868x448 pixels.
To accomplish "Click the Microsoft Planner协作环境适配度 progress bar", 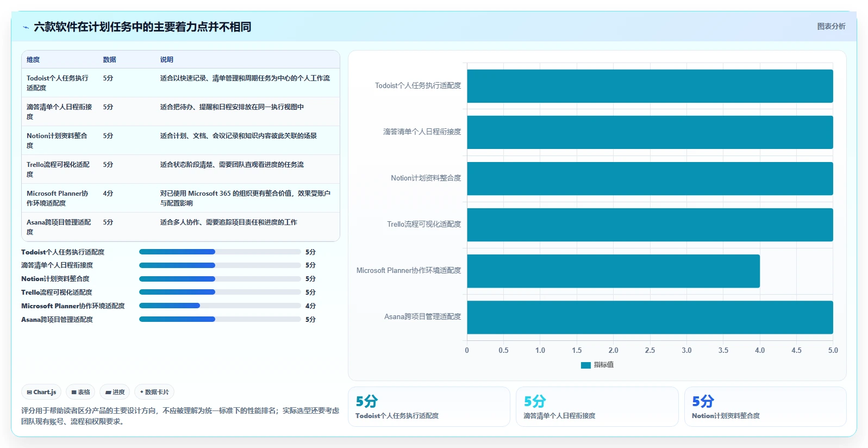I will coord(220,306).
